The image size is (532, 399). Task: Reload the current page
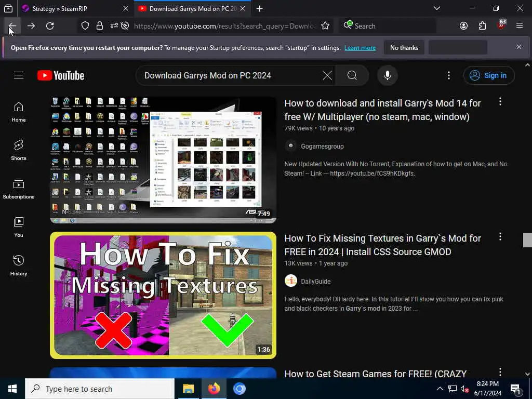click(50, 26)
